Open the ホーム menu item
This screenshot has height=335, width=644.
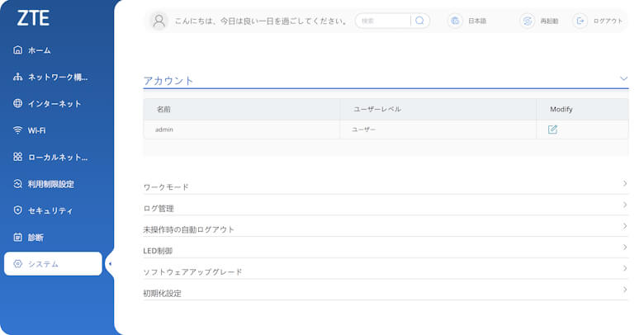click(x=40, y=50)
